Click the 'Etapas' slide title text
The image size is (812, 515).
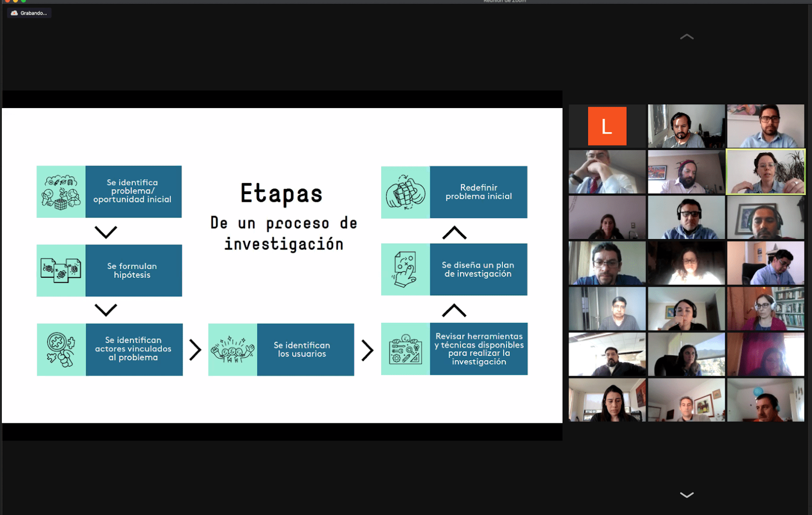(282, 194)
